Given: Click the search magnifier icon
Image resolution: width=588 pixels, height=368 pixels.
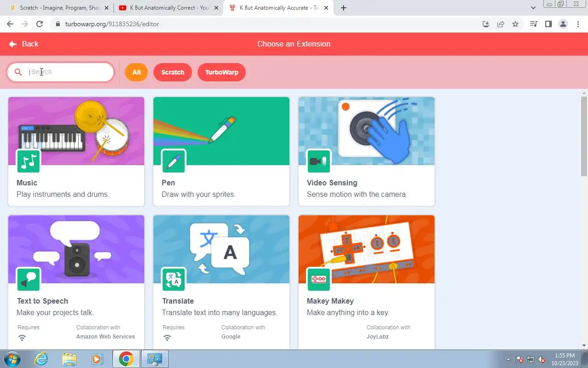Looking at the screenshot, I should pyautogui.click(x=18, y=72).
